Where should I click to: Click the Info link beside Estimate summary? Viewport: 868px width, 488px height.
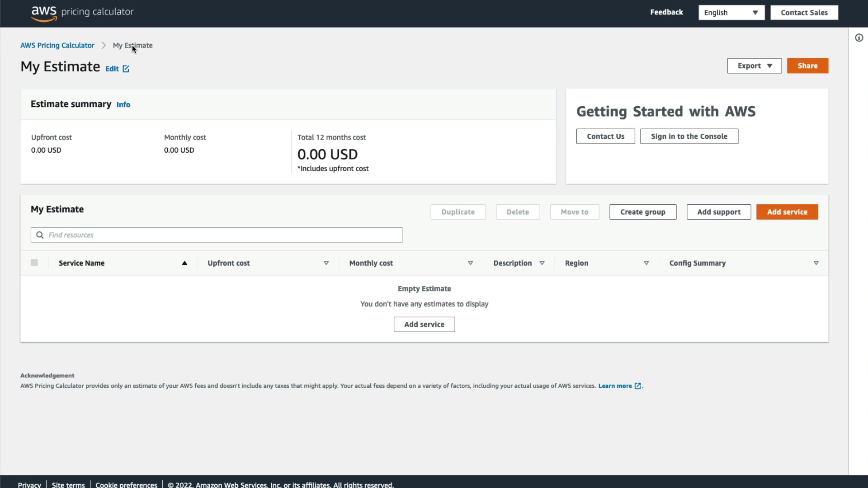(123, 104)
